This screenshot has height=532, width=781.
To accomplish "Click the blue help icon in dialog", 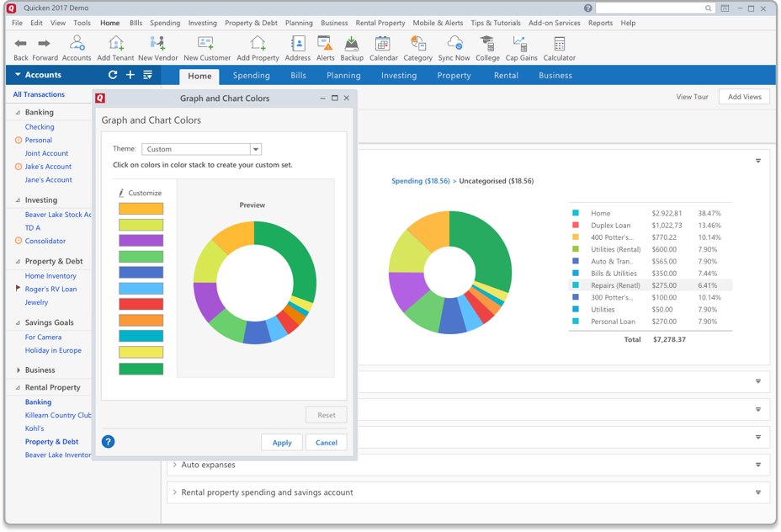I will (108, 441).
